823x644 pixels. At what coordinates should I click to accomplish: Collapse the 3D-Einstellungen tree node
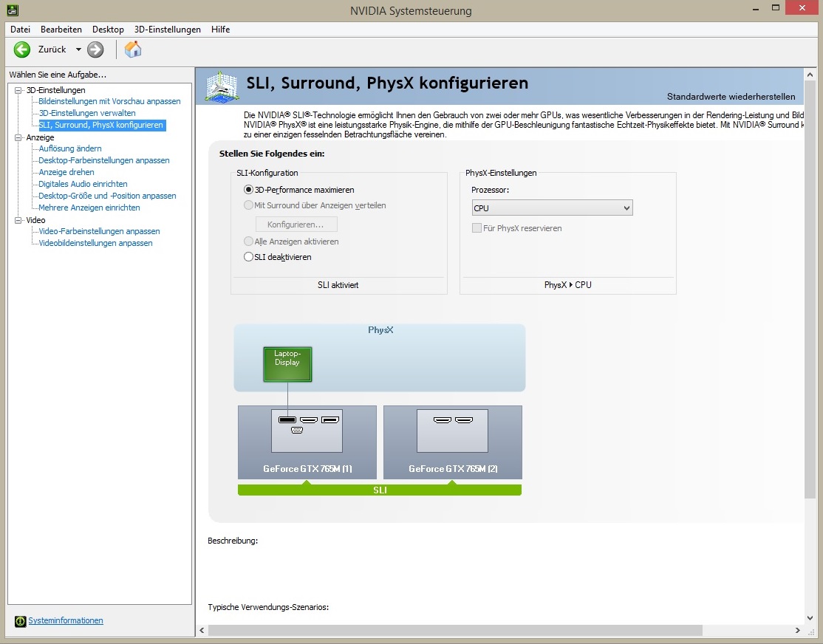click(x=18, y=90)
